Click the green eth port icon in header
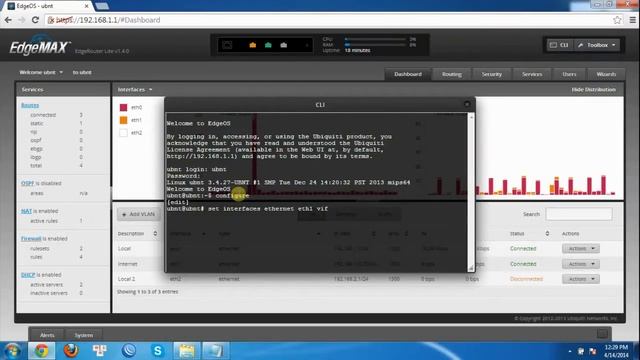Screen dimensions: 640x360 tap(268, 45)
